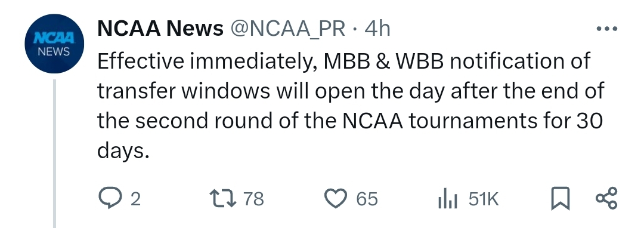
Task: Bookmark the NCAA News tweet
Action: pyautogui.click(x=560, y=198)
